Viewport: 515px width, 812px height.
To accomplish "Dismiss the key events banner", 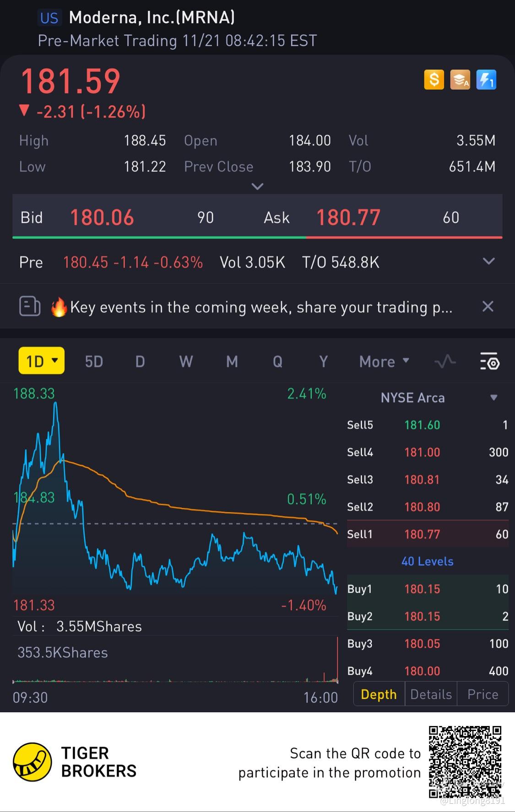I will 488,307.
